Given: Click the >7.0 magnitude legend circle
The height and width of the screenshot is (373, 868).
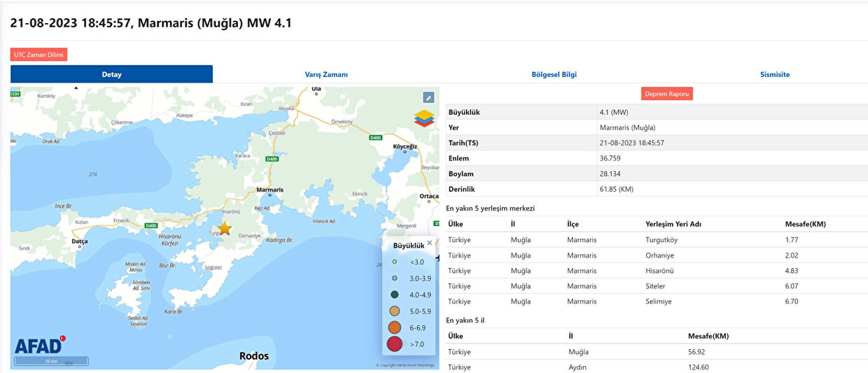Looking at the screenshot, I should 395,344.
